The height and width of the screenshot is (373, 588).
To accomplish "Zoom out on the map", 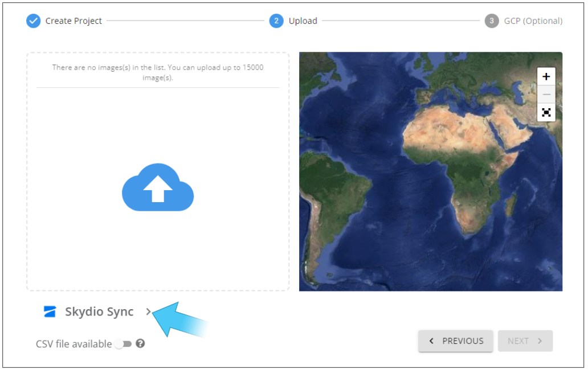I will tap(546, 95).
